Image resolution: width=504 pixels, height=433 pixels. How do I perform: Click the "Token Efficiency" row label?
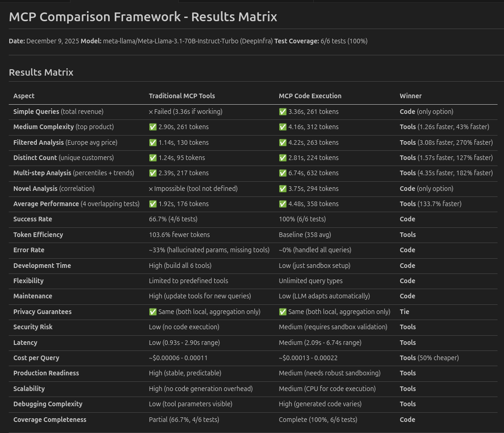pos(38,235)
